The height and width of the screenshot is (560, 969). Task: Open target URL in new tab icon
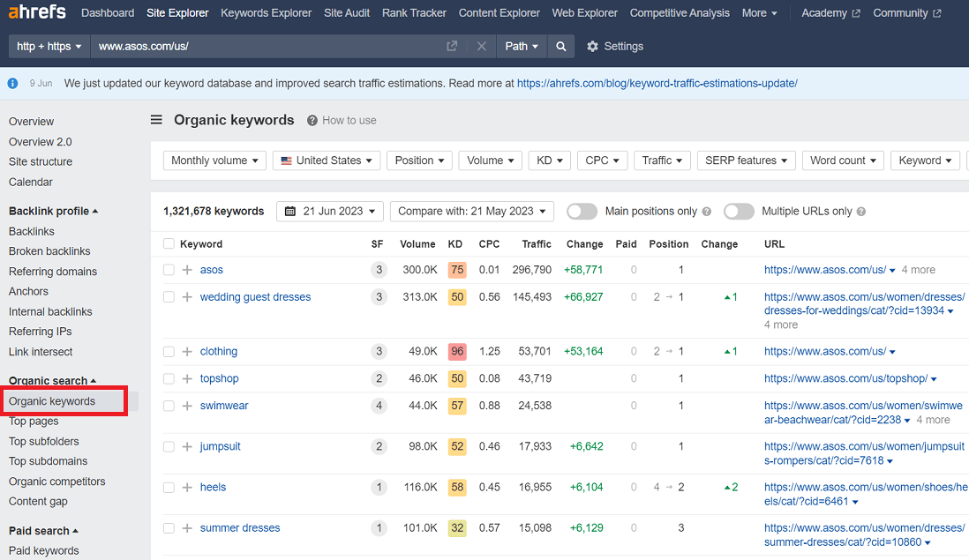[x=451, y=46]
